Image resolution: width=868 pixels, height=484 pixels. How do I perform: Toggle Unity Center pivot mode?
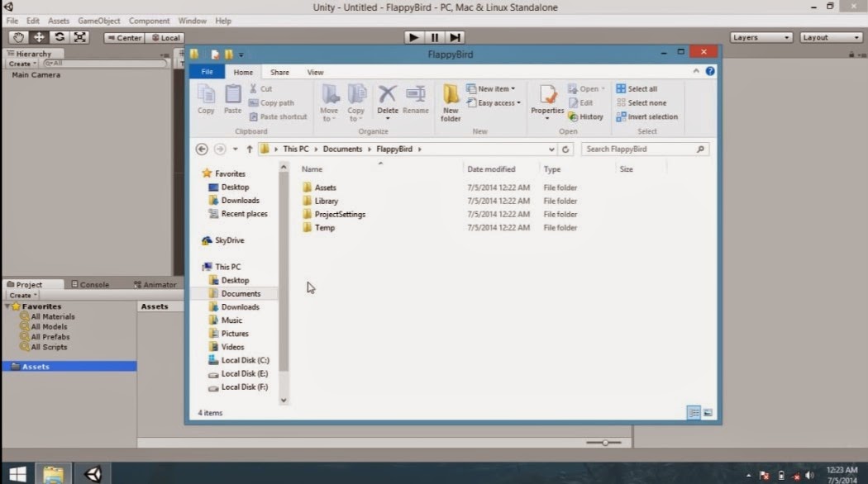(124, 38)
